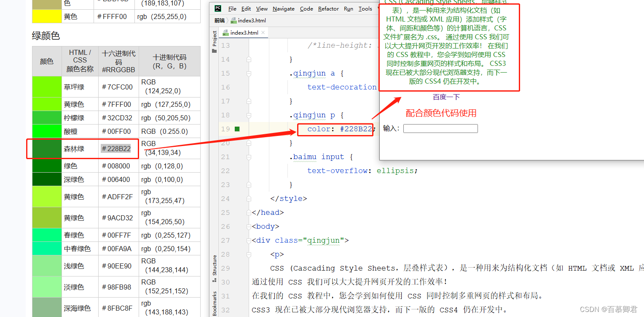Click the <body> tag on line 26
This screenshot has height=317, width=644.
(x=266, y=227)
